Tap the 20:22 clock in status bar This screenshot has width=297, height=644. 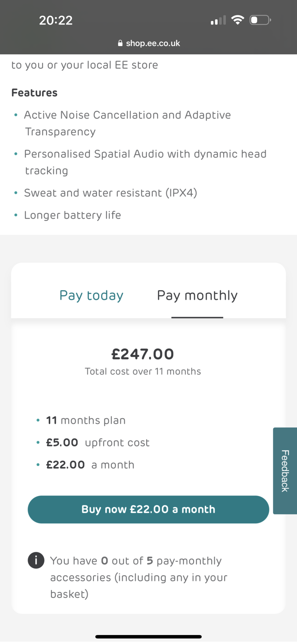point(56,20)
